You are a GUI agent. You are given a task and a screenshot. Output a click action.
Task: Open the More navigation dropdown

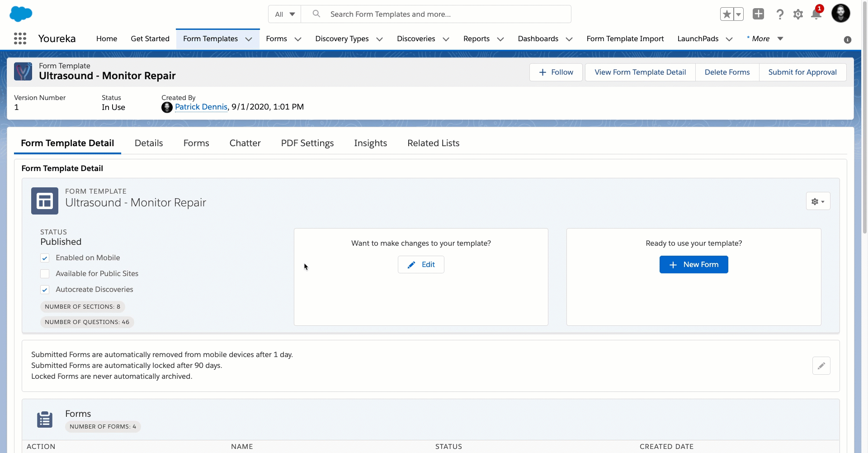[x=765, y=39]
